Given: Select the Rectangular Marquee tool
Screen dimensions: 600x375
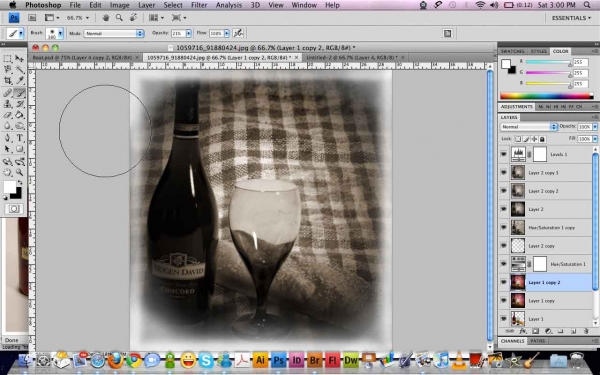Looking at the screenshot, I should (x=8, y=59).
